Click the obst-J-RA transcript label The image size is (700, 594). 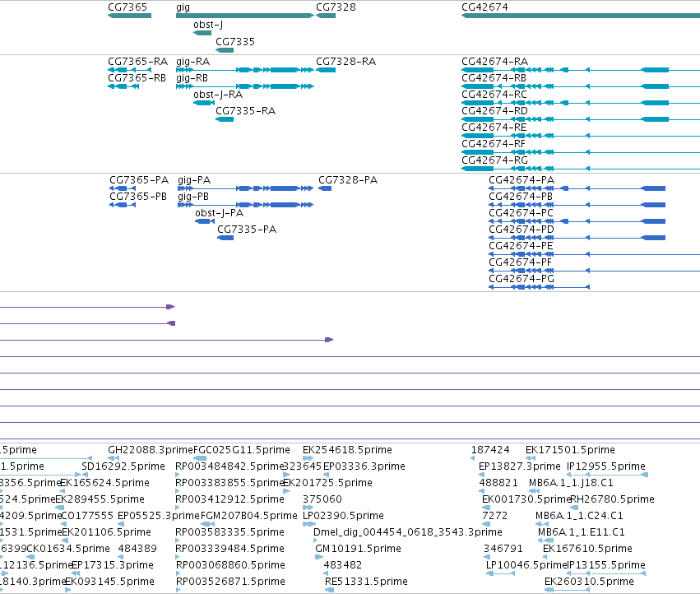pyautogui.click(x=218, y=95)
